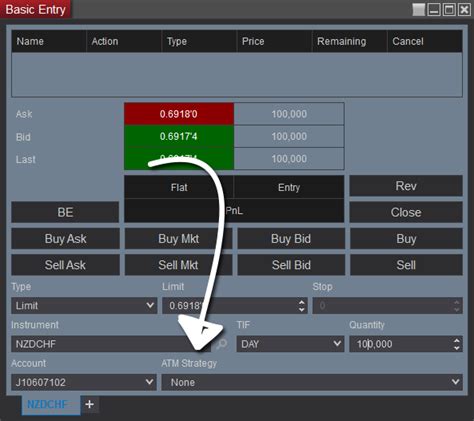Click the Instrument field containing NZDCHF

click(x=111, y=344)
